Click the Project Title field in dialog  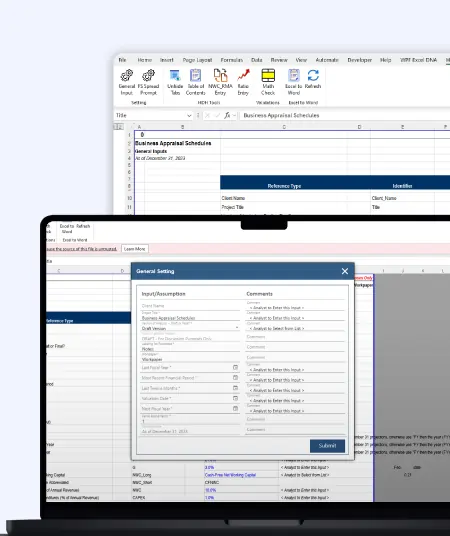click(x=190, y=316)
